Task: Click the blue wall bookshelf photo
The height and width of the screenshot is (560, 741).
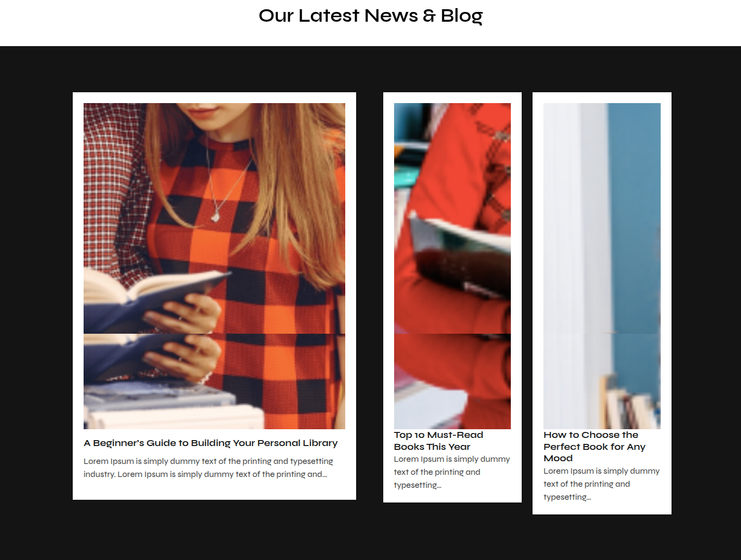Action: pyautogui.click(x=602, y=266)
